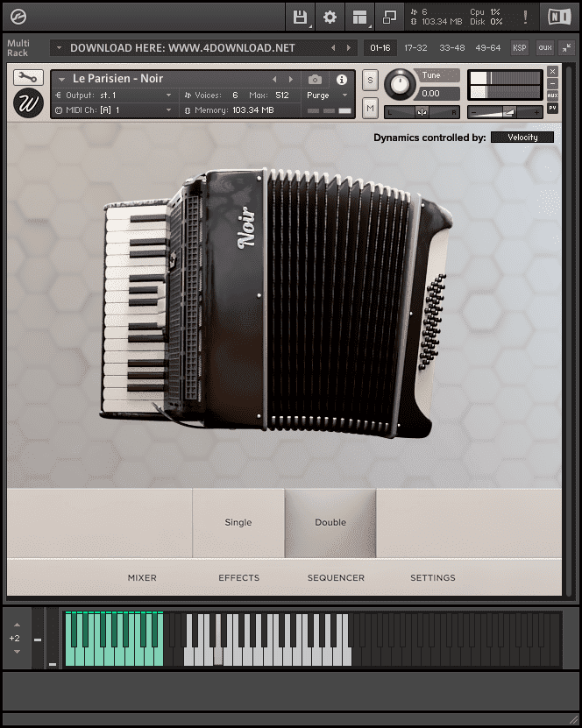The width and height of the screenshot is (582, 728).
Task: Open the EFFECTS tab
Action: (238, 577)
